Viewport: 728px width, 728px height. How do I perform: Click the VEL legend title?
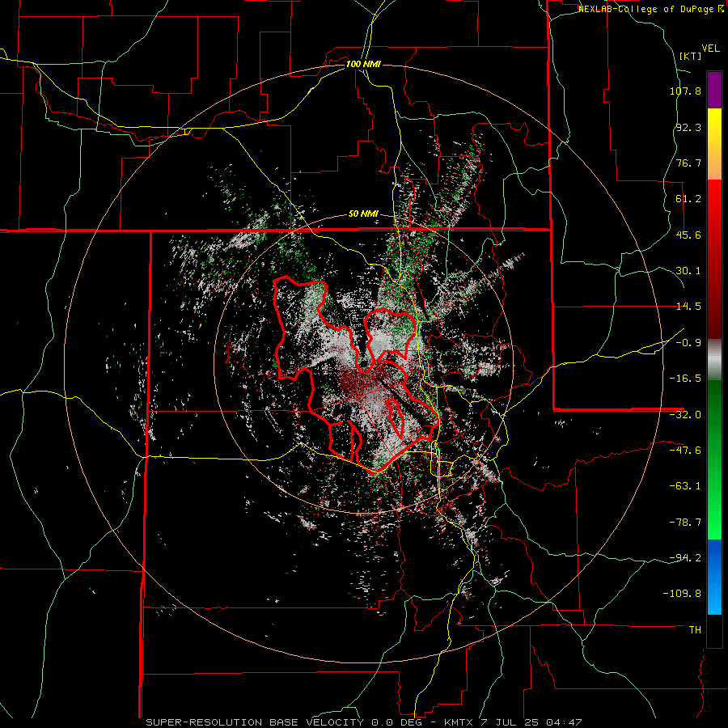click(x=710, y=48)
